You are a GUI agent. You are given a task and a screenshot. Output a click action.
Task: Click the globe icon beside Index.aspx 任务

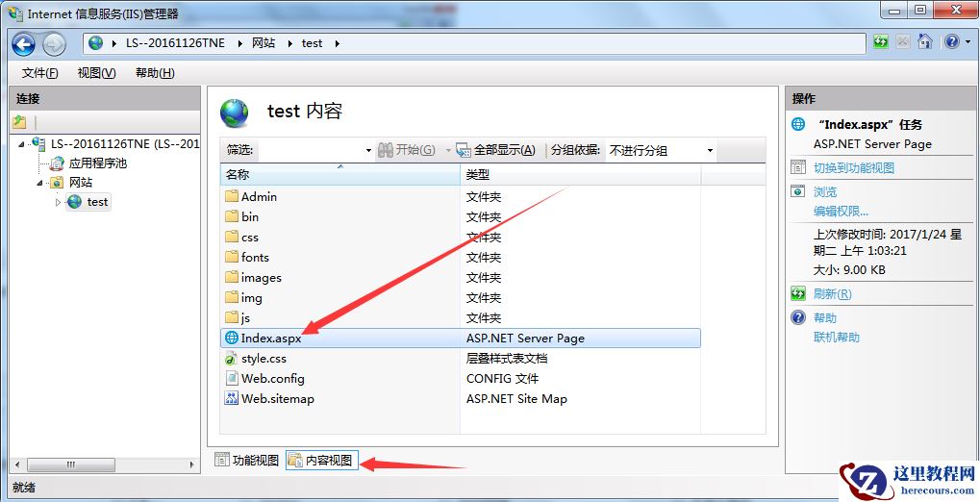[798, 124]
